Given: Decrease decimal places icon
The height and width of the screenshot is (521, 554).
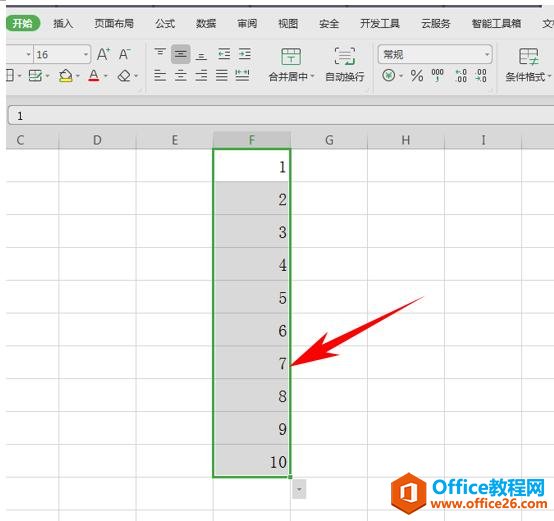Looking at the screenshot, I should coord(481,76).
